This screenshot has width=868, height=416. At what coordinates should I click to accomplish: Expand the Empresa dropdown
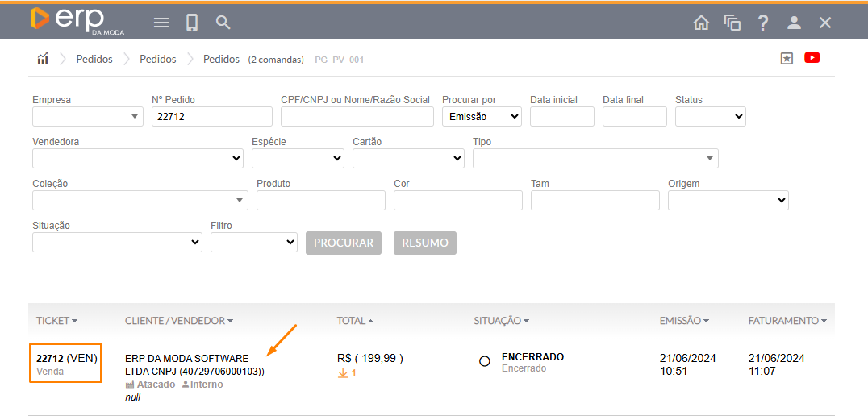click(x=87, y=117)
